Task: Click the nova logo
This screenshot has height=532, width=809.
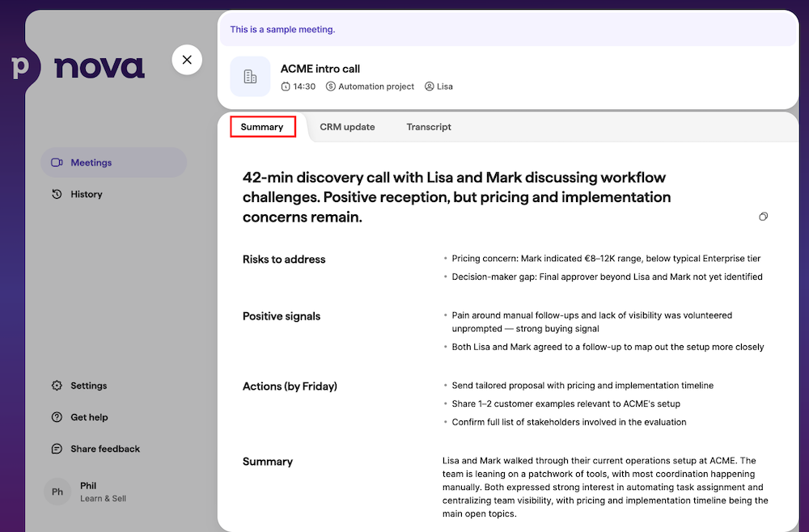Action: (100, 68)
